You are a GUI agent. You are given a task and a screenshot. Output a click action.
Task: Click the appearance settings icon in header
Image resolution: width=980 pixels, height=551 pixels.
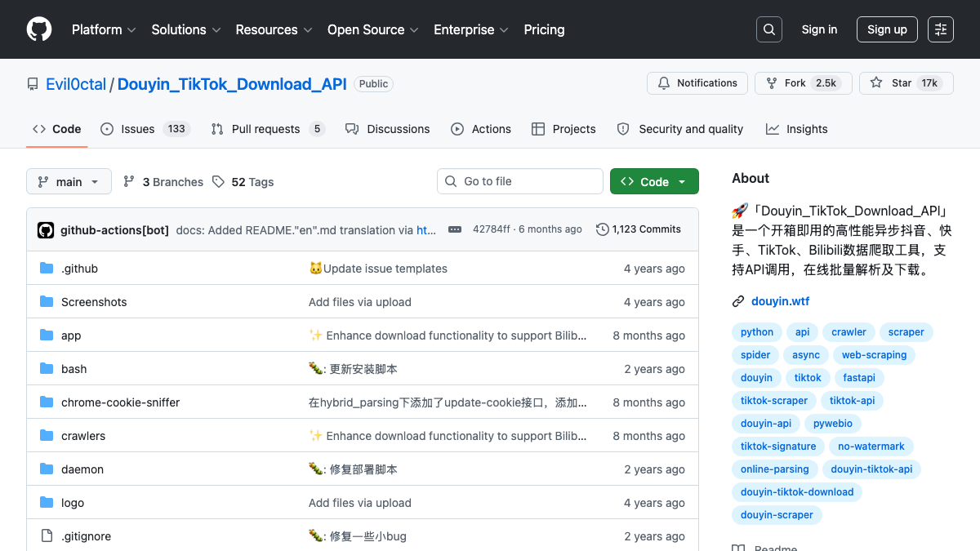941,29
